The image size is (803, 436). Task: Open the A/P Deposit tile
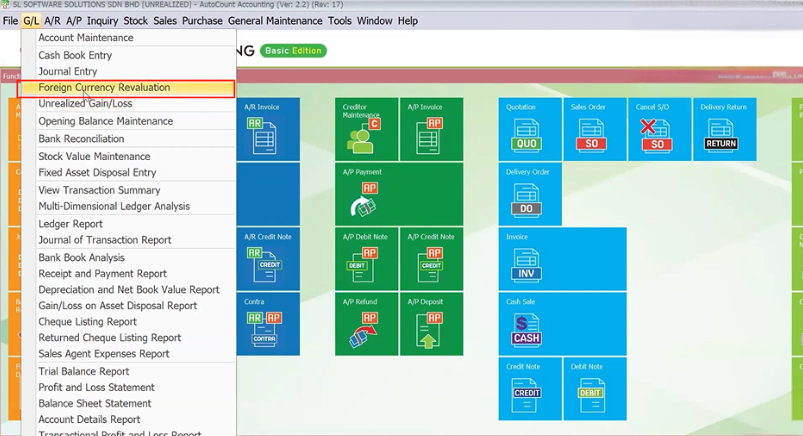click(431, 324)
